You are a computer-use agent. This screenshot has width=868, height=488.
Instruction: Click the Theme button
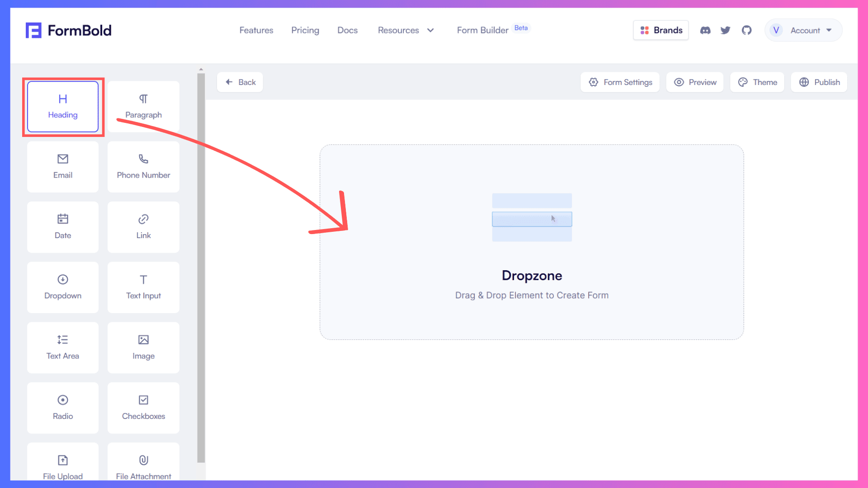[758, 82]
